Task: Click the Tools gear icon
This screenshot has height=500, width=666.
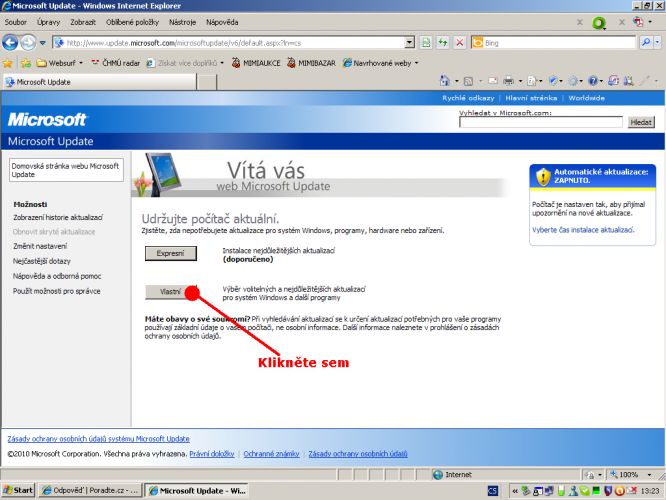Action: (573, 81)
